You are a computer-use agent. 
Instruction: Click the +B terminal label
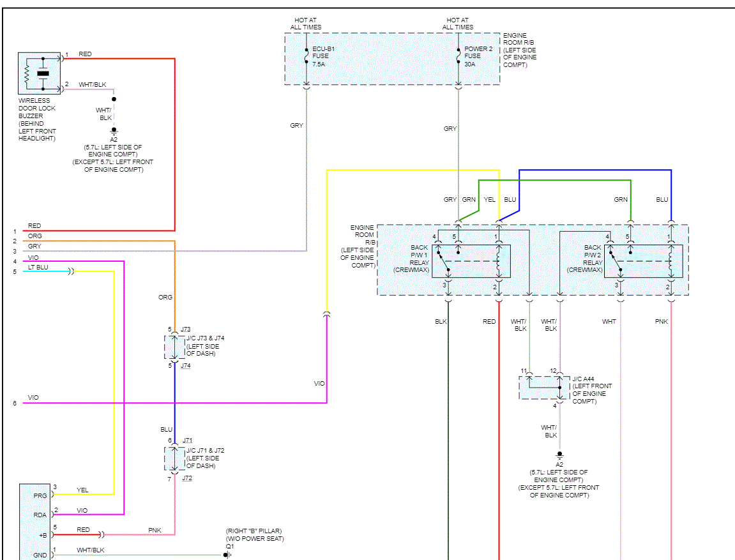(43, 535)
